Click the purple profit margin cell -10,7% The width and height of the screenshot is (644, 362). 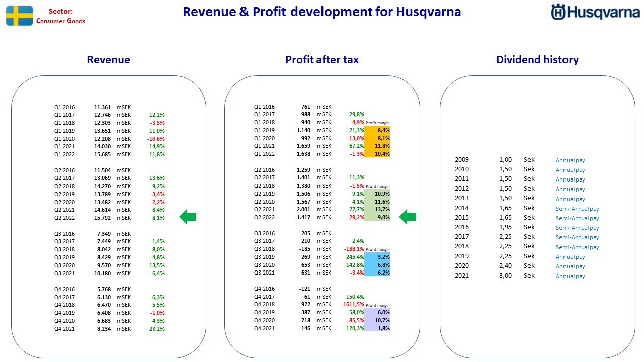point(377,320)
